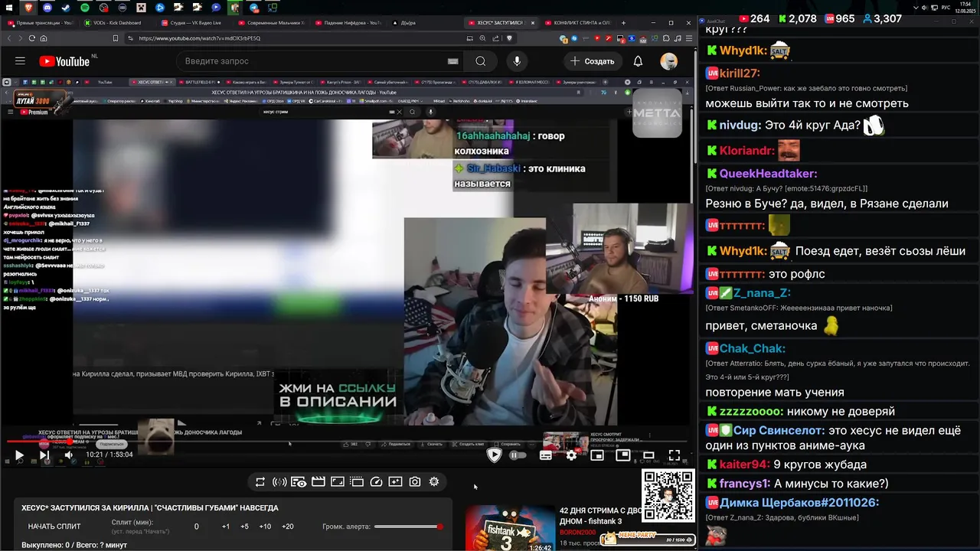Add +20 minutes to split
Screen dimensions: 980x551
pos(288,527)
